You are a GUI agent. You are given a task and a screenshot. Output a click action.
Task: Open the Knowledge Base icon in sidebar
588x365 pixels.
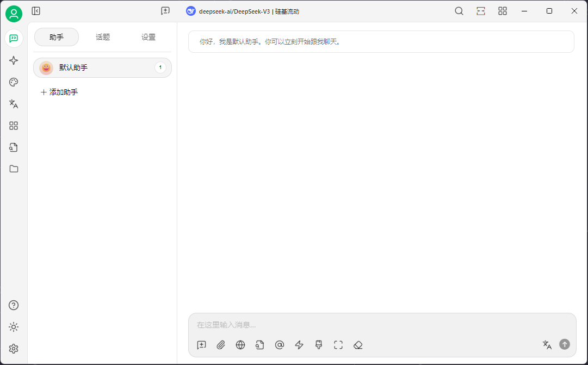point(14,147)
